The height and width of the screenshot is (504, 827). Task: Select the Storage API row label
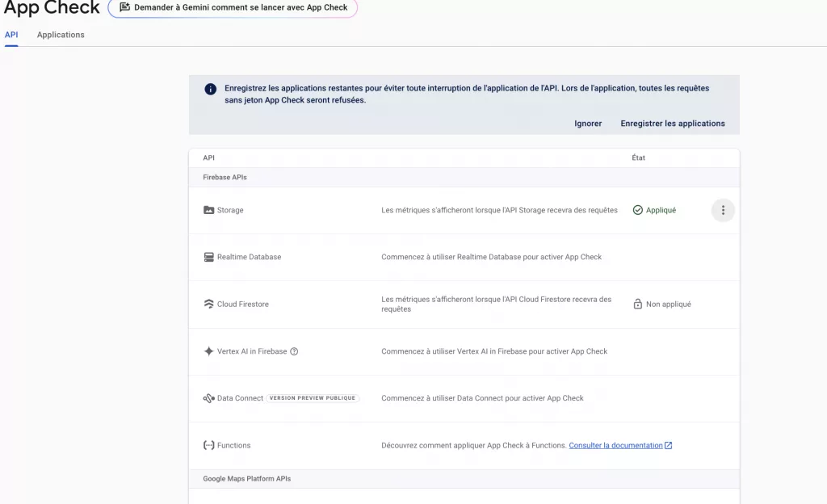pyautogui.click(x=230, y=210)
